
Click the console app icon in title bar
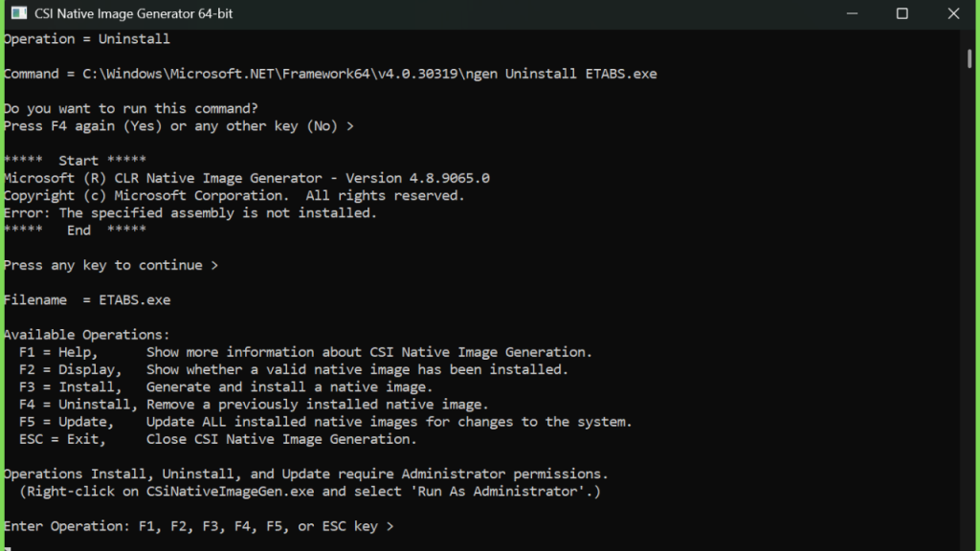[19, 13]
